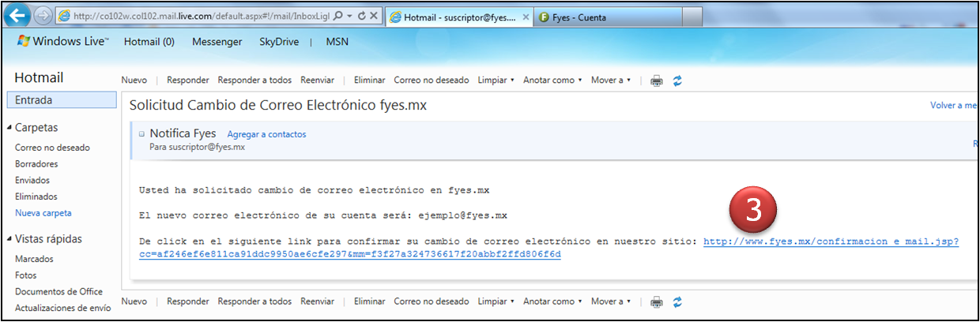The width and height of the screenshot is (980, 322).
Task: Open Documentos de Office quick view
Action: [x=58, y=292]
